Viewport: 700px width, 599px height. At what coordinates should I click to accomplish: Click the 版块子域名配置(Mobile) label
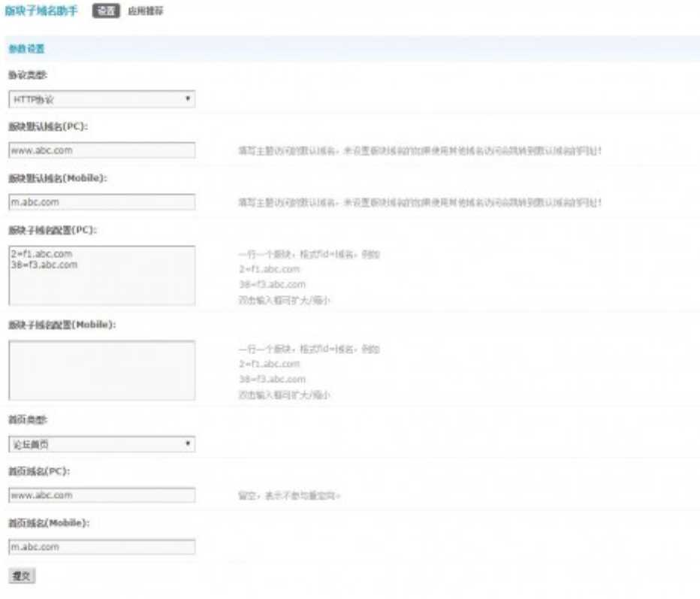[62, 325]
